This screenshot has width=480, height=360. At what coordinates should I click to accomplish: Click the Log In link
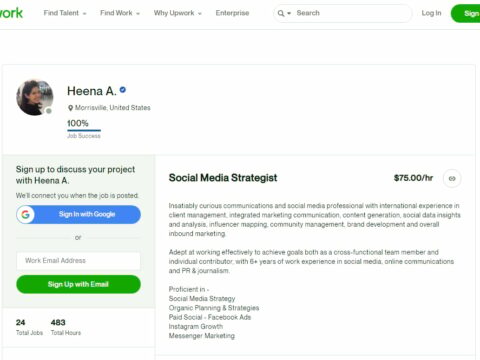pyautogui.click(x=431, y=13)
